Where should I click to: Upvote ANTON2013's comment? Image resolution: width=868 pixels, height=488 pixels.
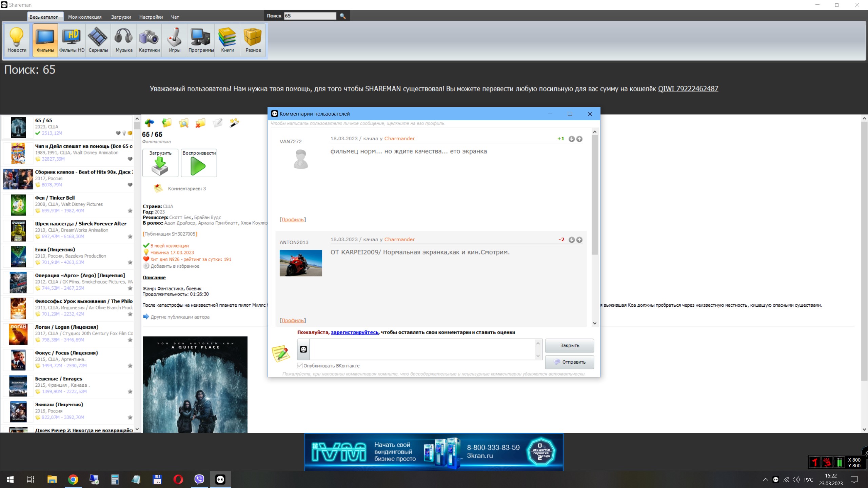(579, 240)
